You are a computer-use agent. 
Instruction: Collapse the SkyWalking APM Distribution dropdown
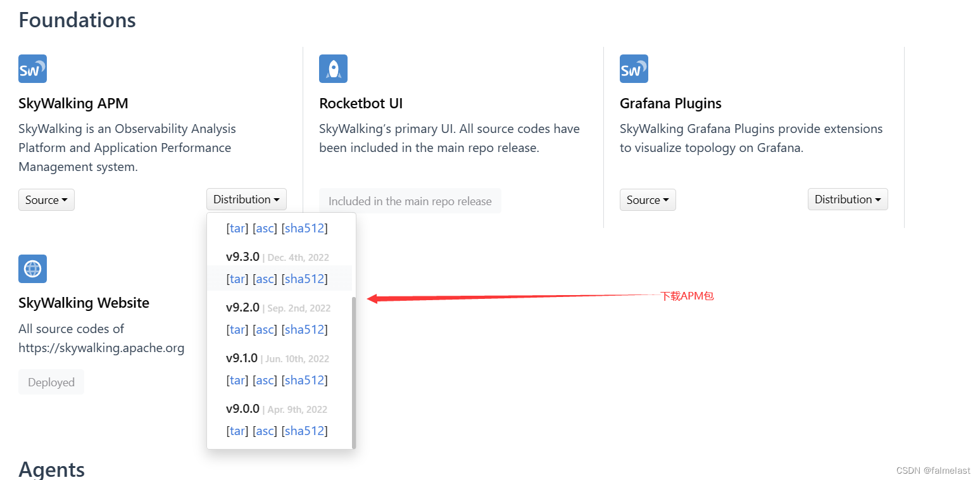pyautogui.click(x=246, y=199)
